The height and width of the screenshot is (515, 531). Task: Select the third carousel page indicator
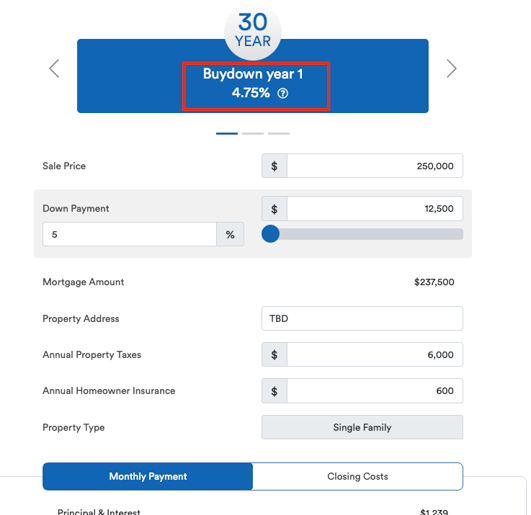279,133
